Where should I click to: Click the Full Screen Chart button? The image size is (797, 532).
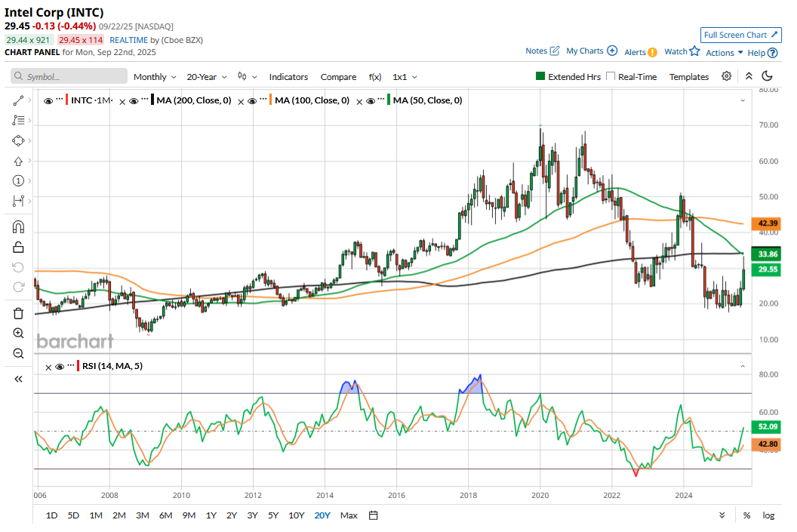coord(740,35)
